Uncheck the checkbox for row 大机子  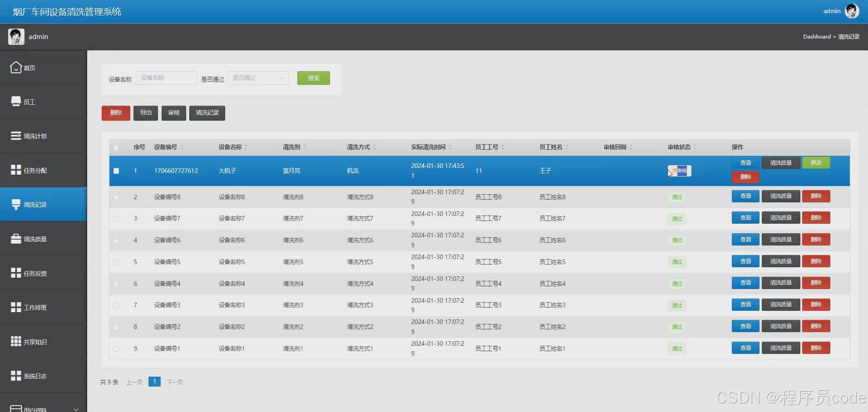[116, 171]
